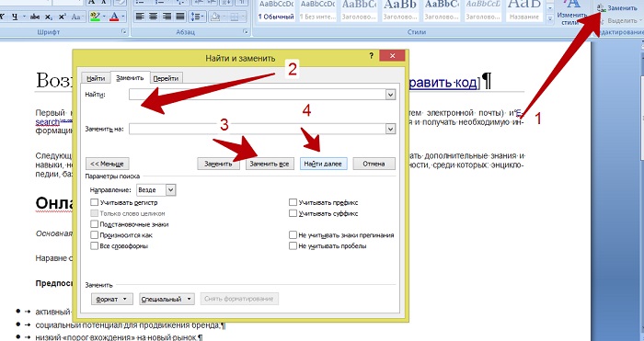Click dialog help question mark

[x=372, y=55]
